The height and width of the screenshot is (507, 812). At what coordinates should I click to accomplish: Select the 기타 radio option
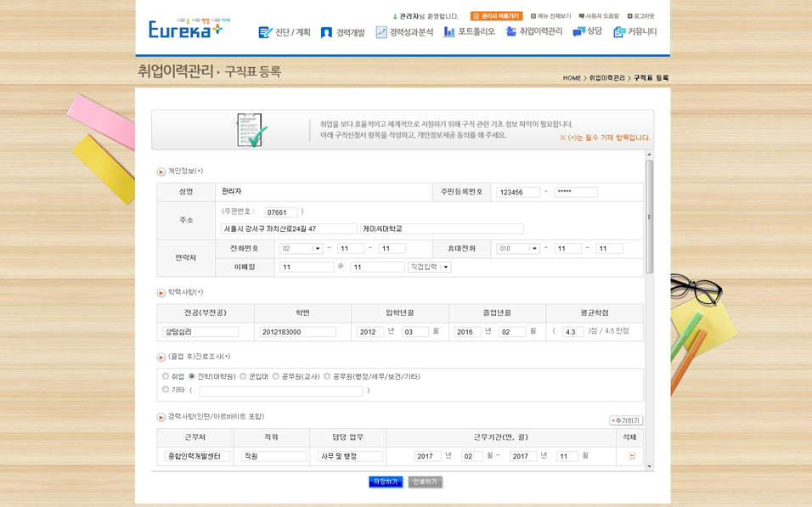point(166,390)
